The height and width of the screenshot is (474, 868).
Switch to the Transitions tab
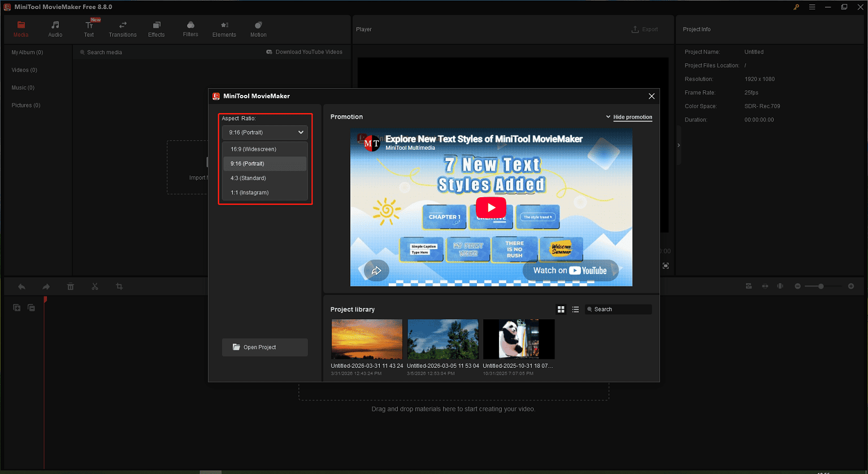123,29
